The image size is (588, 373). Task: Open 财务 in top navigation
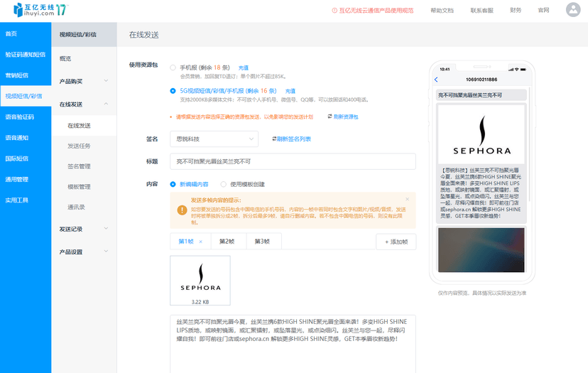[x=516, y=10]
